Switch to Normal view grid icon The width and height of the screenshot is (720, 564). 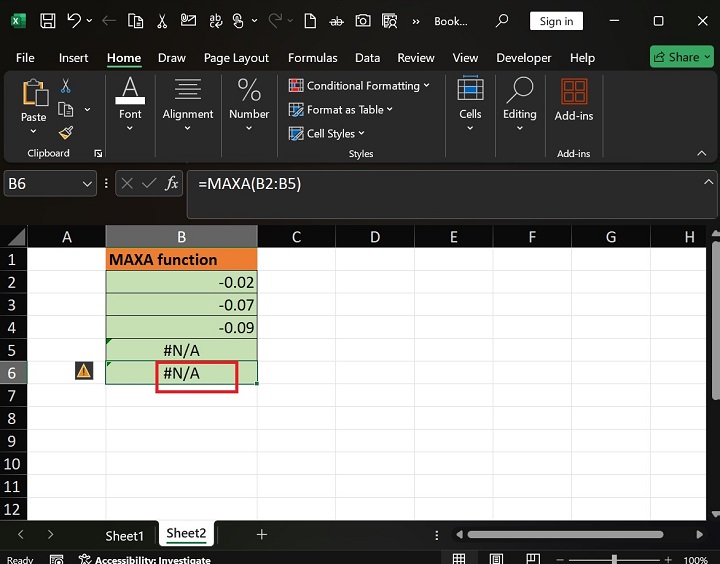click(459, 559)
